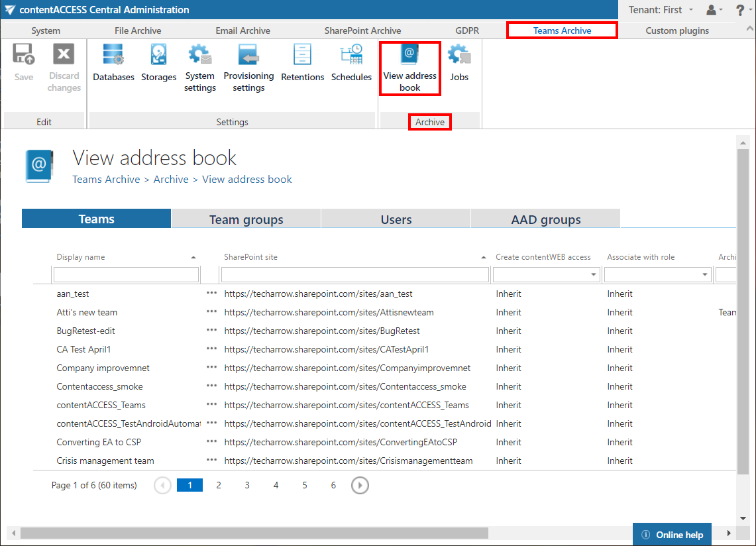Viewport: 756px width, 546px height.
Task: Open the user account dropdown
Action: (x=714, y=10)
